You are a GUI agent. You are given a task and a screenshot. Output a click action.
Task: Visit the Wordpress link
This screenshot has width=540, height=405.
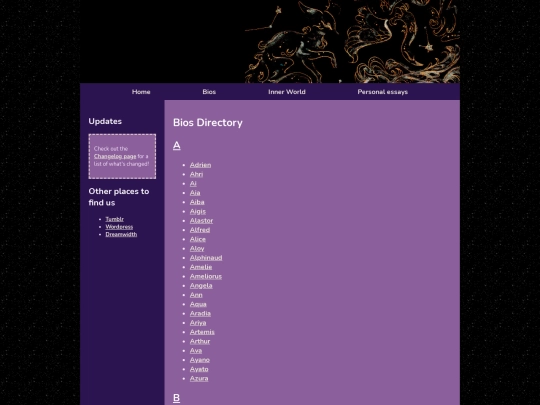point(119,227)
